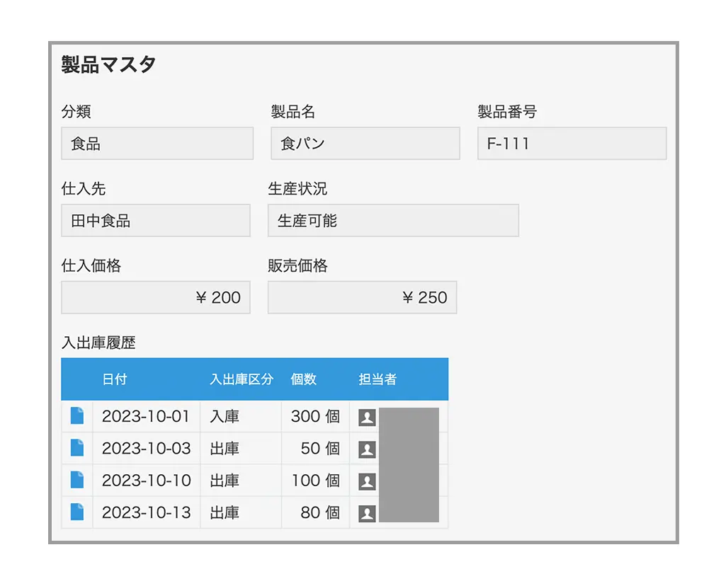
Task: Open the 2023-10-13 record document icon
Action: 77,512
